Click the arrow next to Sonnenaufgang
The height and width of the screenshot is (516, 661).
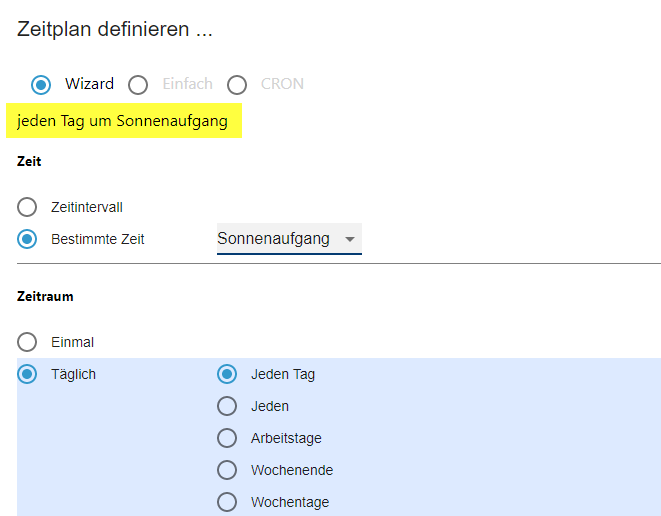point(349,240)
